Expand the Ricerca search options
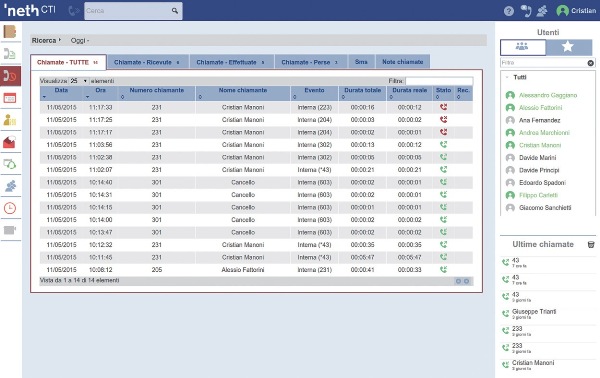The height and width of the screenshot is (378, 600). pos(46,40)
